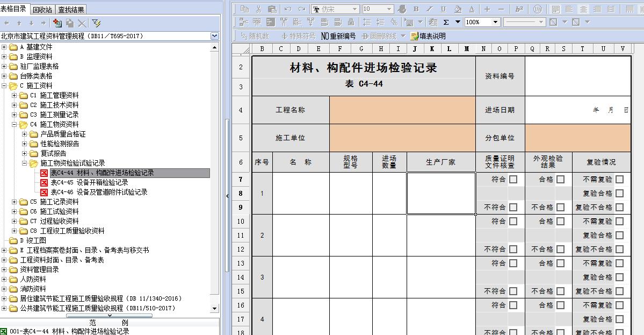Click the 工程名称 input cell
This screenshot has height=335, width=644.
point(402,110)
